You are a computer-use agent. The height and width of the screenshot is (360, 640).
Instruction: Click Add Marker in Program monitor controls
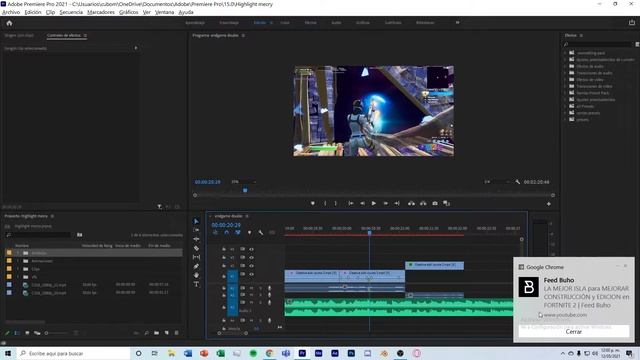[x=313, y=203]
